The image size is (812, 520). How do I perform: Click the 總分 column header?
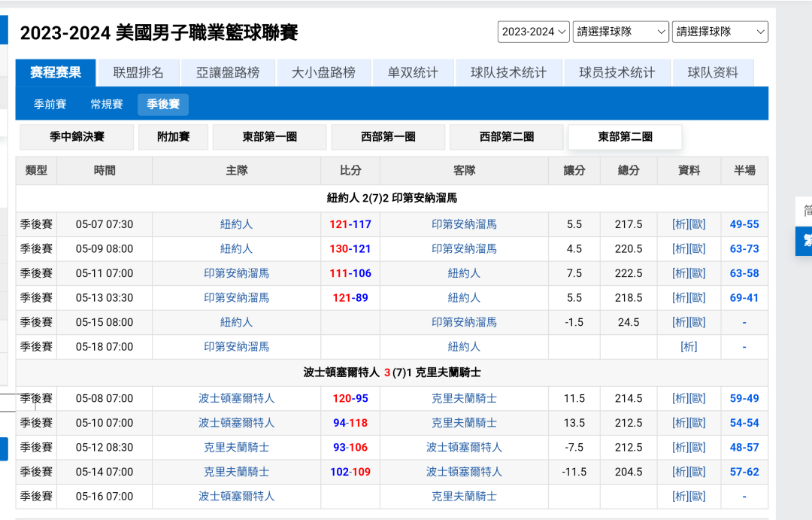pyautogui.click(x=629, y=171)
